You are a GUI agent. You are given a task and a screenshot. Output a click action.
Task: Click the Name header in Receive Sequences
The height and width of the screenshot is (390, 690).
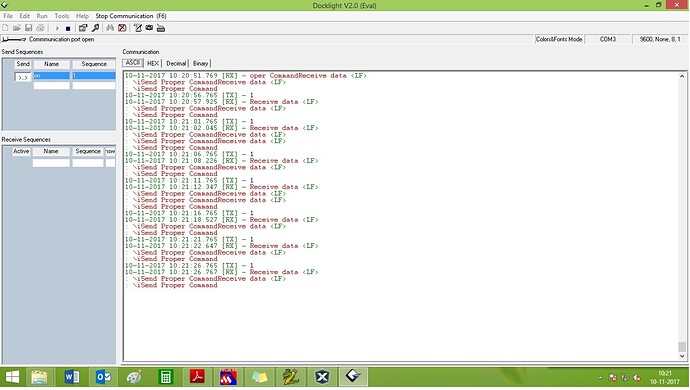51,151
